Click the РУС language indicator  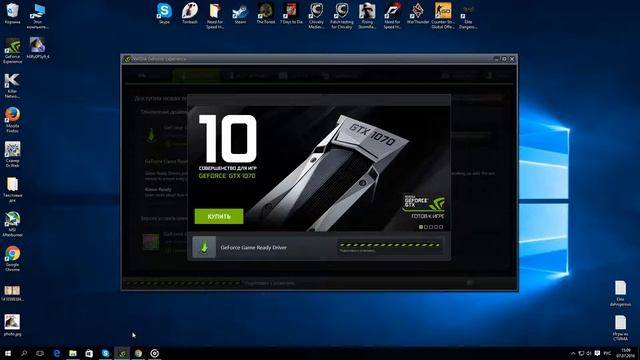(x=607, y=353)
